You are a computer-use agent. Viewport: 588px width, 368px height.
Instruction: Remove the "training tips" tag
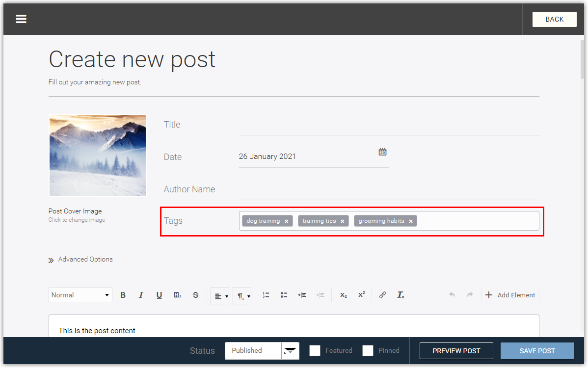pyautogui.click(x=342, y=221)
